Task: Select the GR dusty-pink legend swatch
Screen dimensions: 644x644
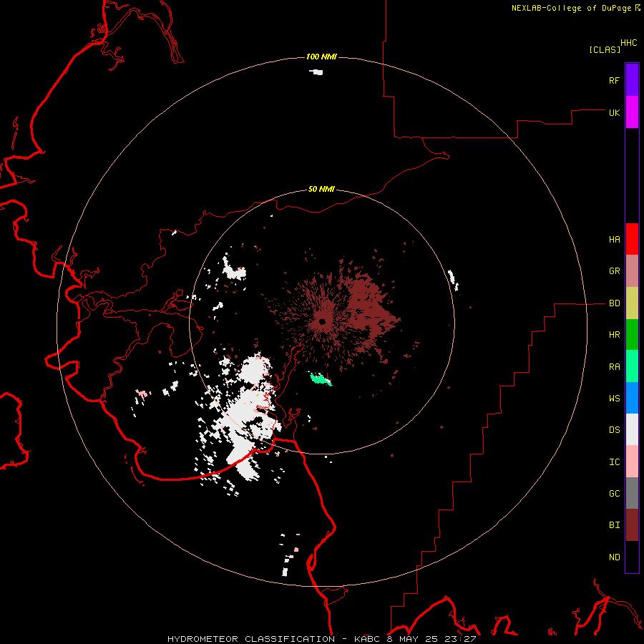Action: [632, 271]
